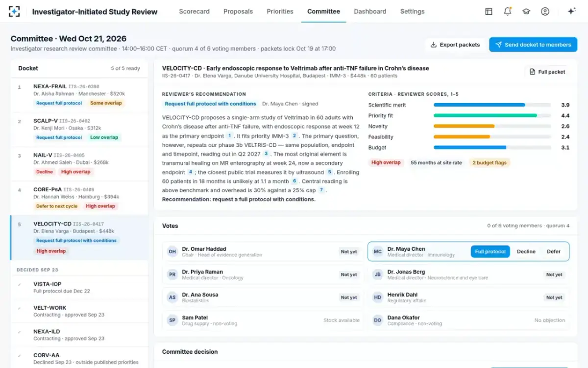Vote Defer for Maya Chen

click(554, 252)
